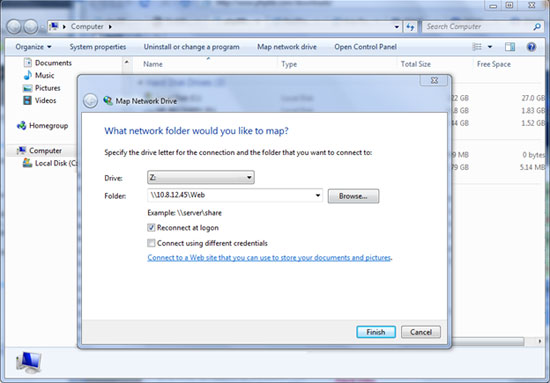The height and width of the screenshot is (383, 550).
Task: Click the Finish button
Action: (376, 332)
